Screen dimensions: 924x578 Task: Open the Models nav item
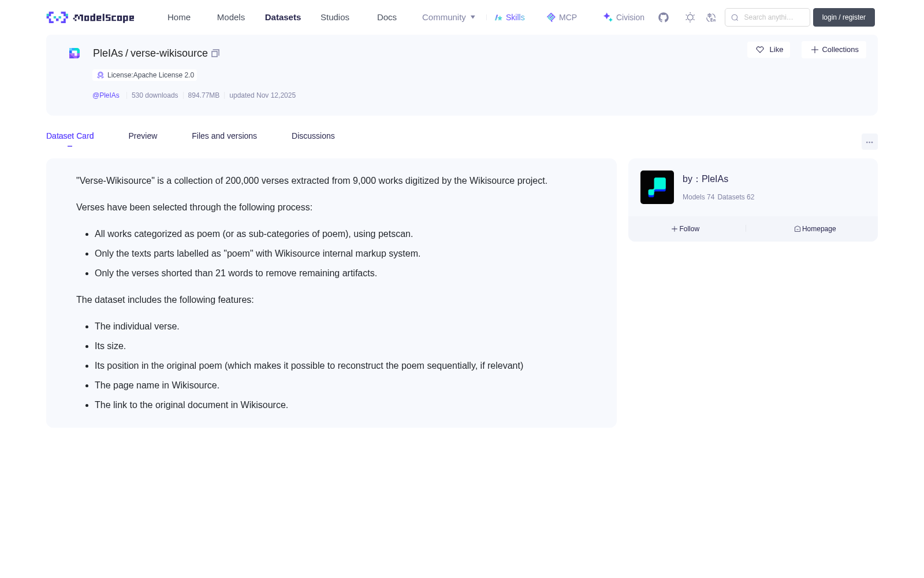pyautogui.click(x=231, y=17)
